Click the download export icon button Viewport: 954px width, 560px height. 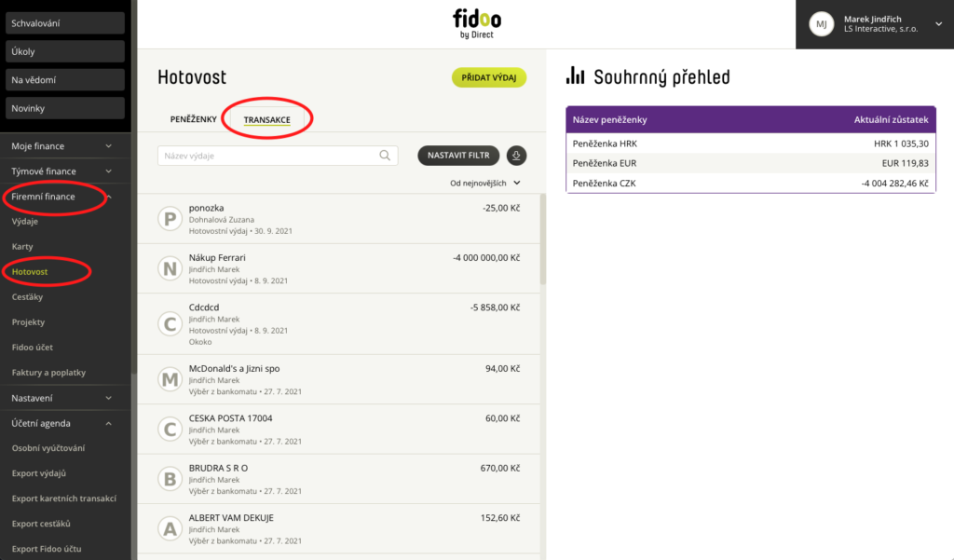click(516, 156)
